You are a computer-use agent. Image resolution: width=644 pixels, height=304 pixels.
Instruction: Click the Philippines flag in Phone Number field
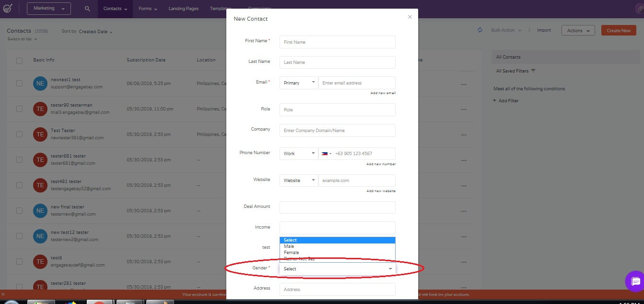point(326,153)
